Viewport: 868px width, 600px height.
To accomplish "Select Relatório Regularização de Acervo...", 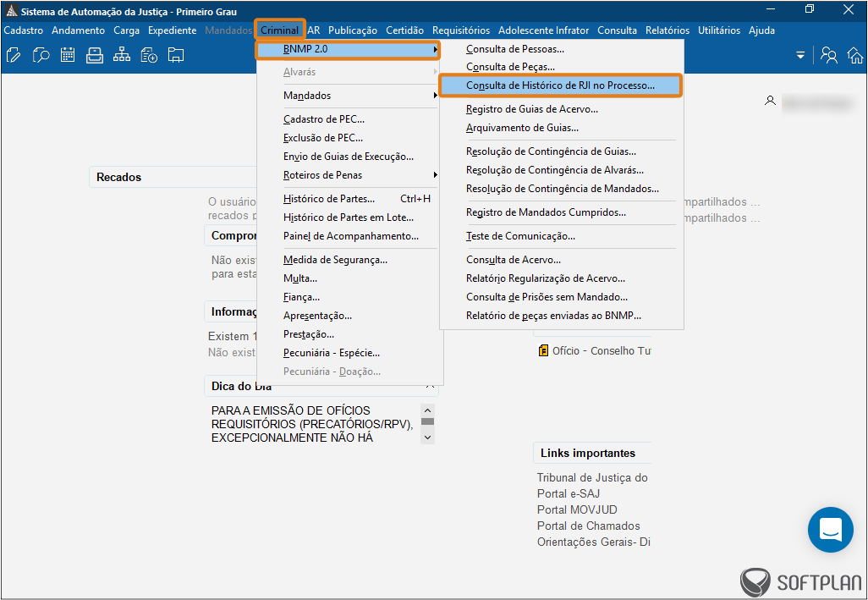I will point(561,278).
